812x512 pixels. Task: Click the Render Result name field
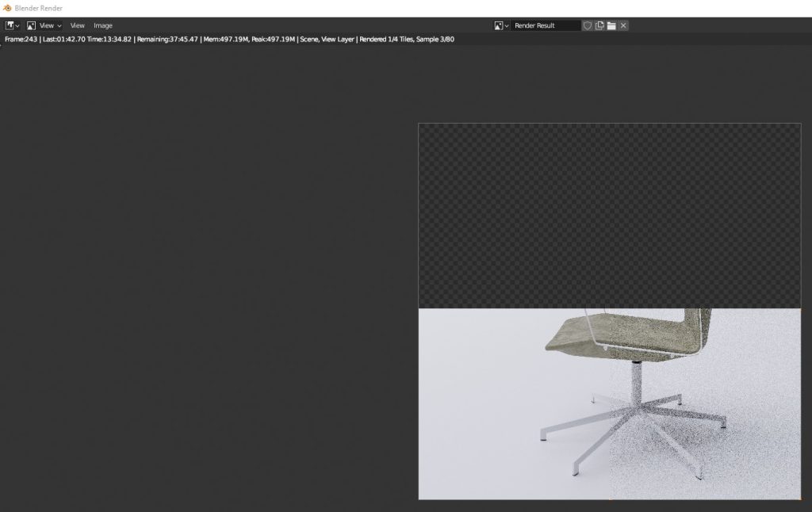pos(546,25)
